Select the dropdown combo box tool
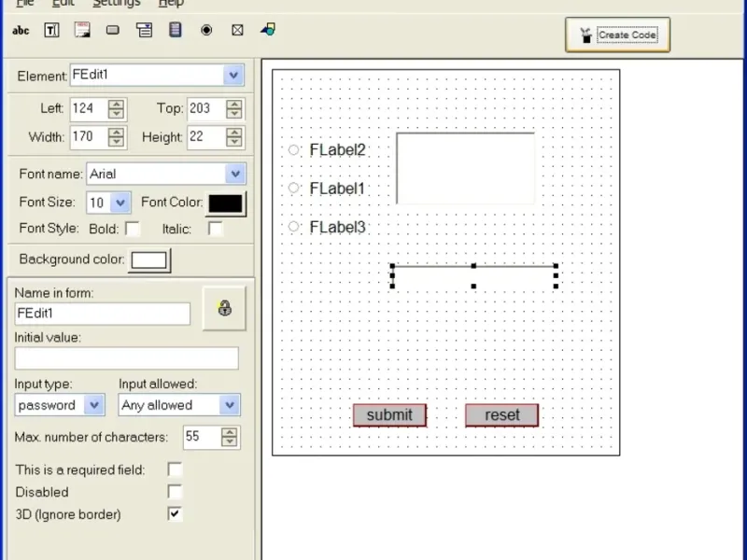This screenshot has width=747, height=560. click(144, 30)
